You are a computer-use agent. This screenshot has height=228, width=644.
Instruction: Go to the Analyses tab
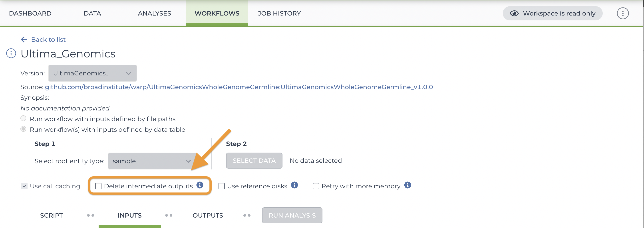(x=155, y=14)
